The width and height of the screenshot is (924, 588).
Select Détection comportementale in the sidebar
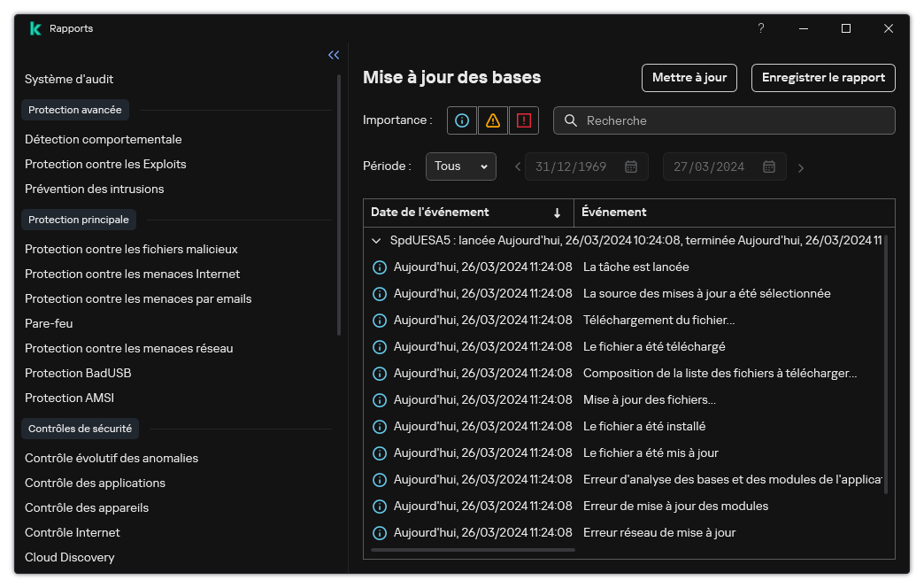[103, 139]
